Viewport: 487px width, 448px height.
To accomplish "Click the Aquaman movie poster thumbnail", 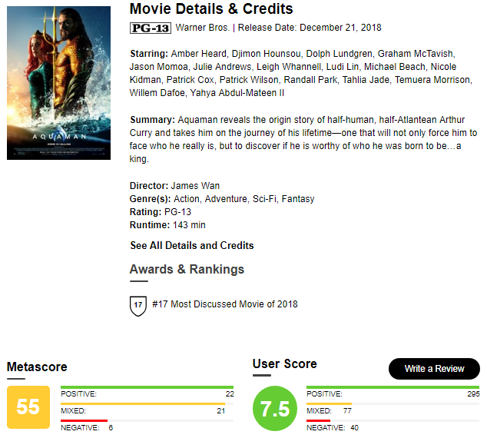I will (58, 83).
